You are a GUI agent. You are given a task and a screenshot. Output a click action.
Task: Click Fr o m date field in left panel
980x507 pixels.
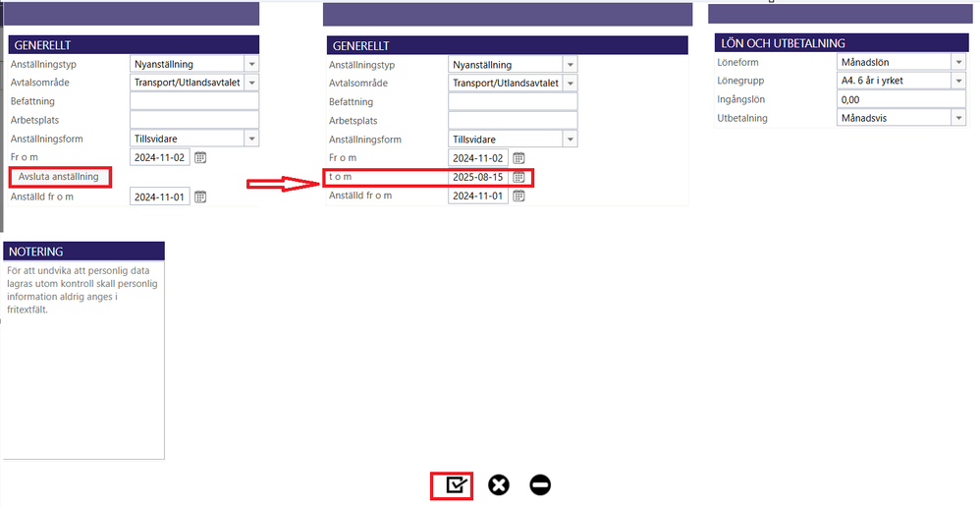coord(160,157)
